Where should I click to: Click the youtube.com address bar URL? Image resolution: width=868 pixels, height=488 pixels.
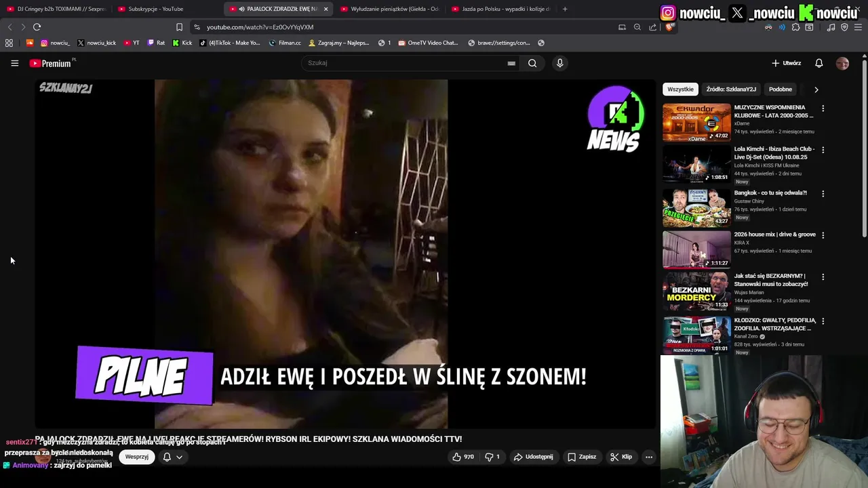coord(260,27)
